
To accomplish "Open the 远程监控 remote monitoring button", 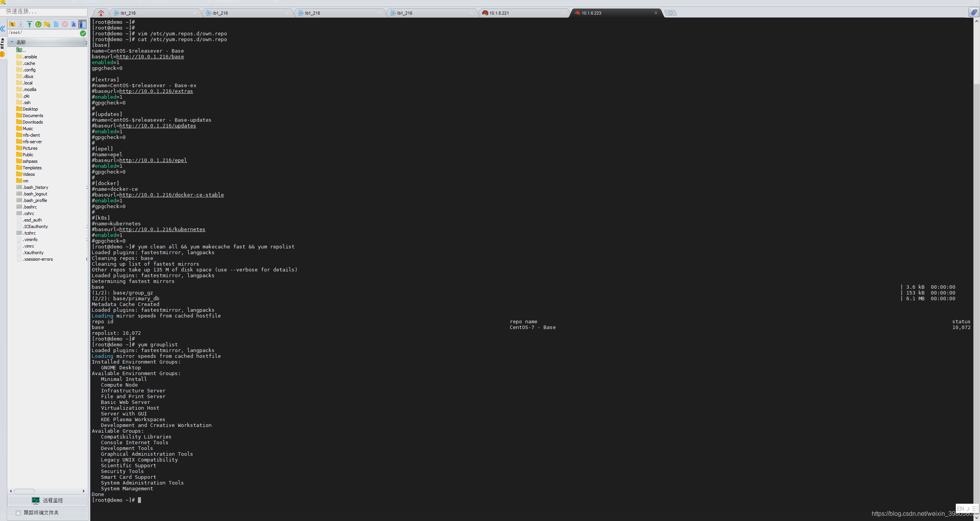I will click(x=48, y=500).
